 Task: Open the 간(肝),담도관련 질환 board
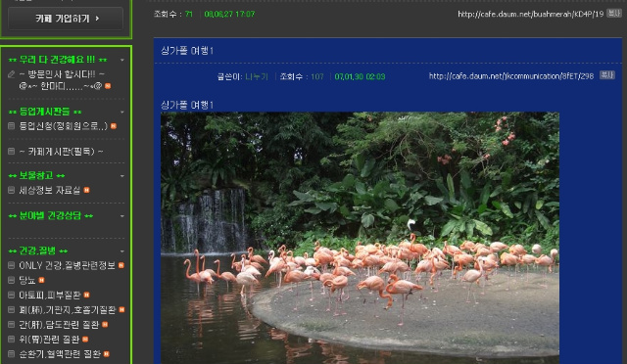(x=59, y=325)
